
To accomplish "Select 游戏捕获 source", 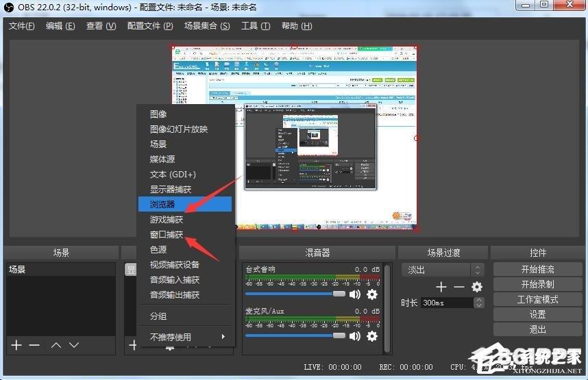I will pos(167,220).
